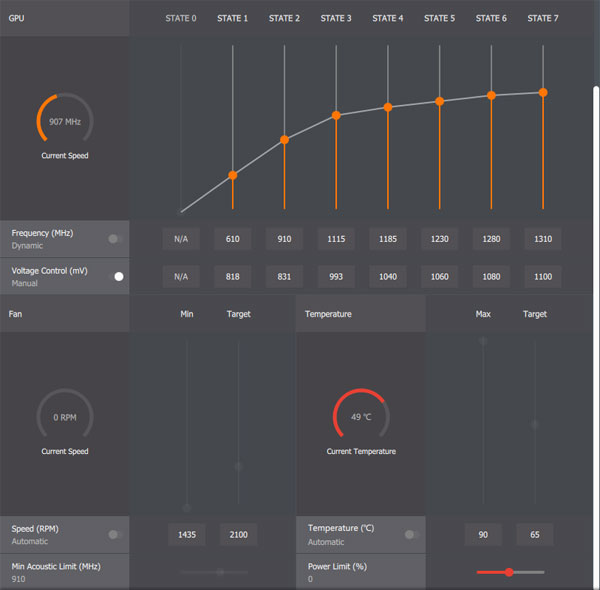Click the State 1 frequency slider handle
This screenshot has width=600, height=590.
pos(233,175)
